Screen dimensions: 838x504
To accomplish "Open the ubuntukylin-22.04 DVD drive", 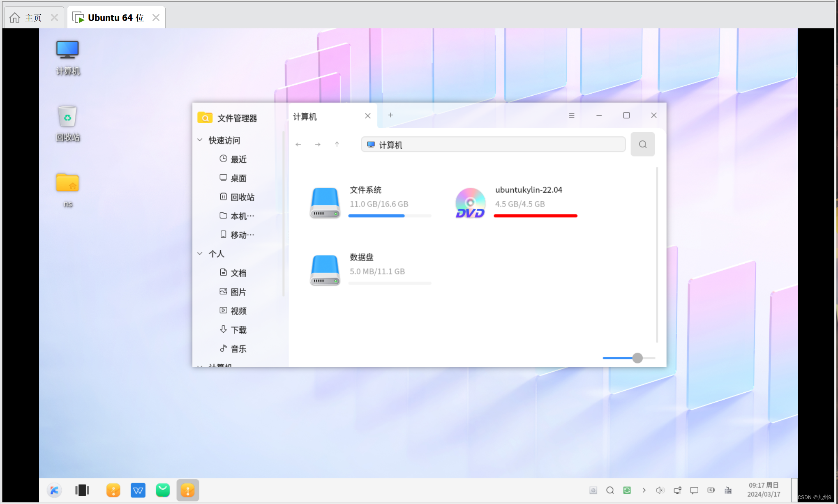I will [470, 203].
